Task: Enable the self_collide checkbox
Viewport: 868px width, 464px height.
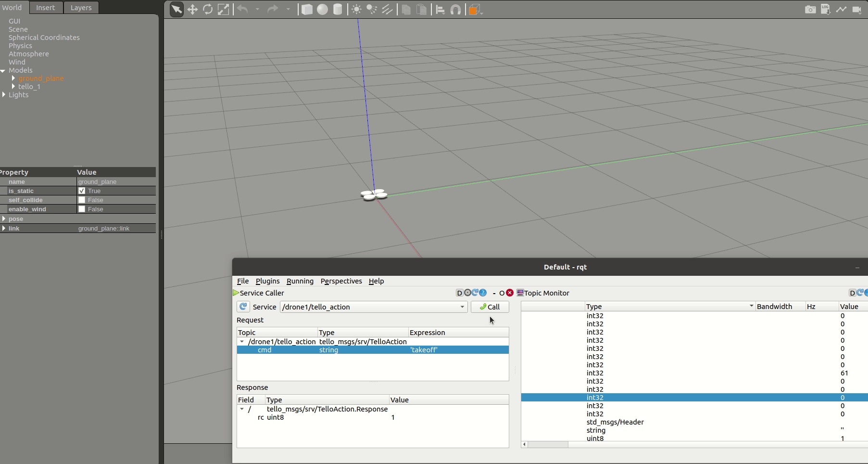Action: pyautogui.click(x=82, y=200)
